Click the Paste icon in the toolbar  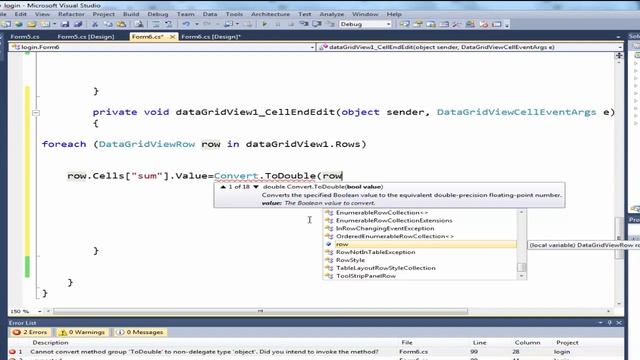(x=121, y=24)
